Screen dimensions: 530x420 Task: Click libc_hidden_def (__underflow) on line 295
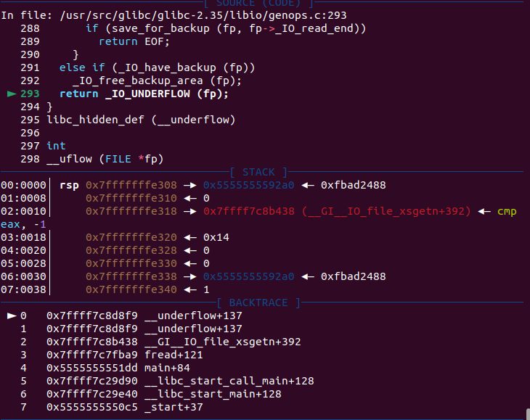[141, 120]
